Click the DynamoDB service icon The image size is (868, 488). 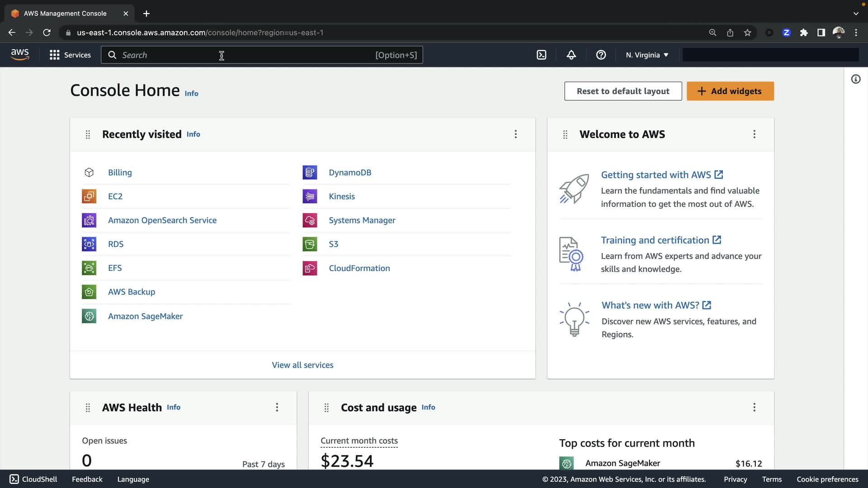point(310,172)
